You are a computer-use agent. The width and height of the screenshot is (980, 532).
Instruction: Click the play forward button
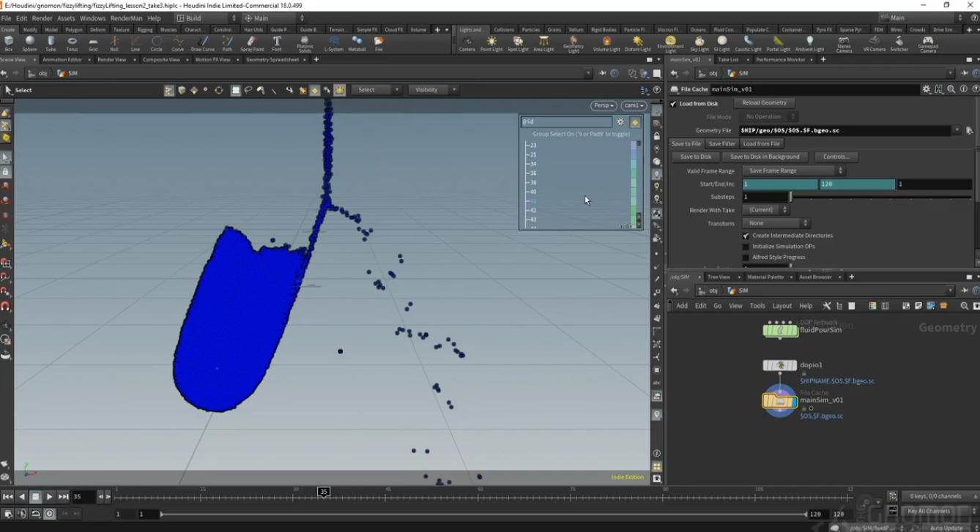(x=49, y=497)
